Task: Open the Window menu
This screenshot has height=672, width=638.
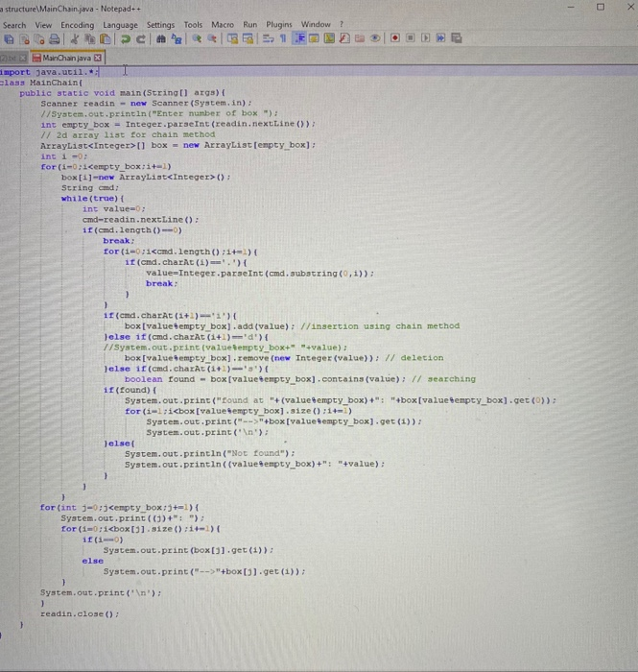Action: point(316,24)
